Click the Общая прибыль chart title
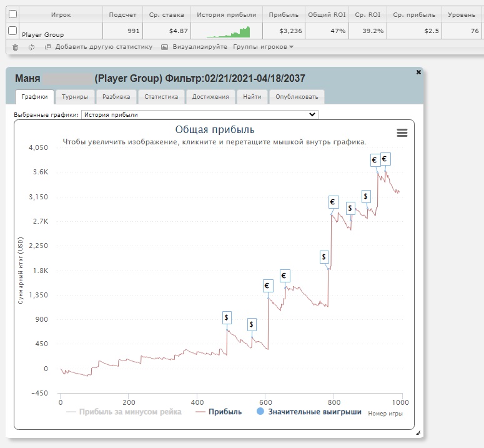The width and height of the screenshot is (484, 448). click(215, 129)
